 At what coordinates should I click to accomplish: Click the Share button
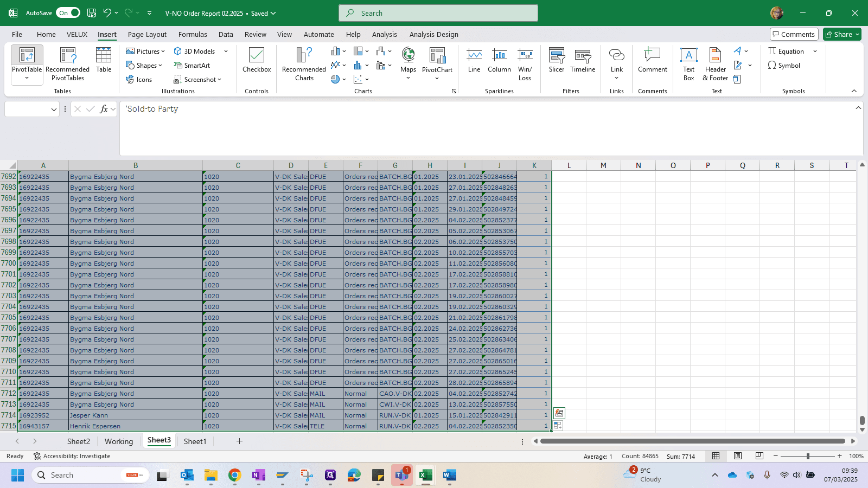[842, 34]
